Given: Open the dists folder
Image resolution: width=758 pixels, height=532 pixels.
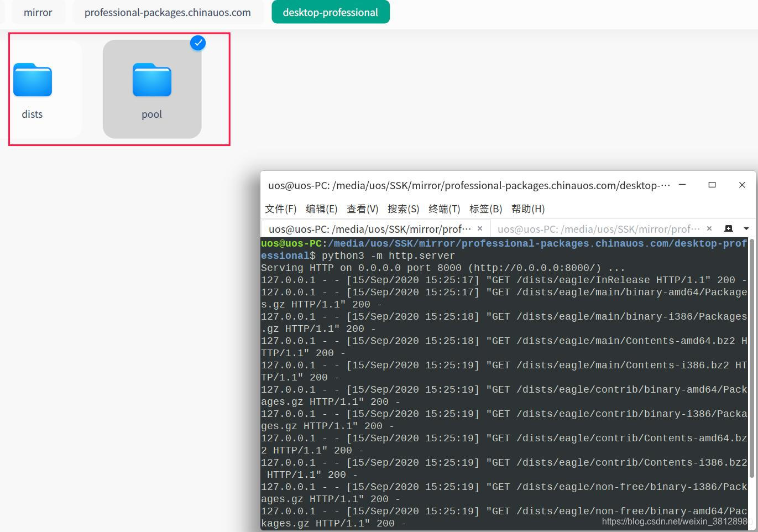Looking at the screenshot, I should pos(33,80).
